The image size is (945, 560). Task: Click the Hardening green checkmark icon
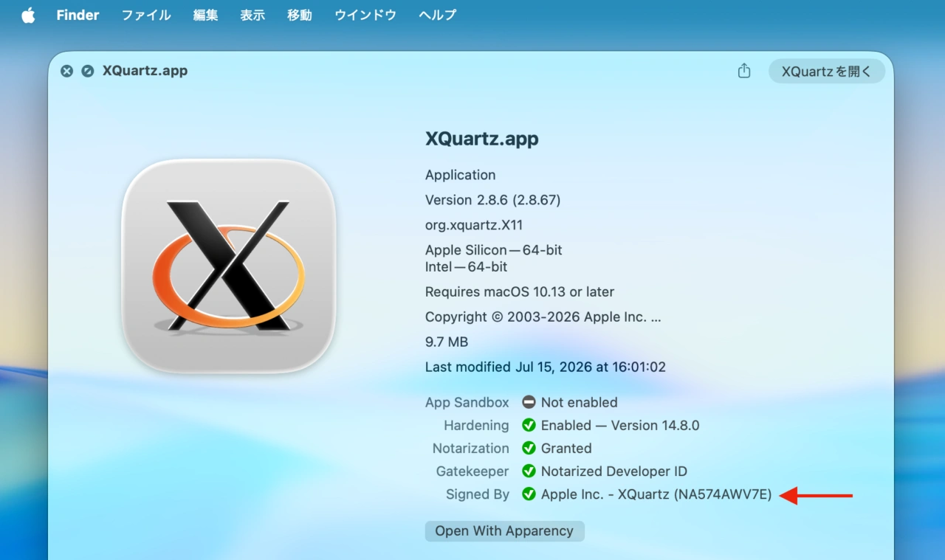[x=529, y=426]
